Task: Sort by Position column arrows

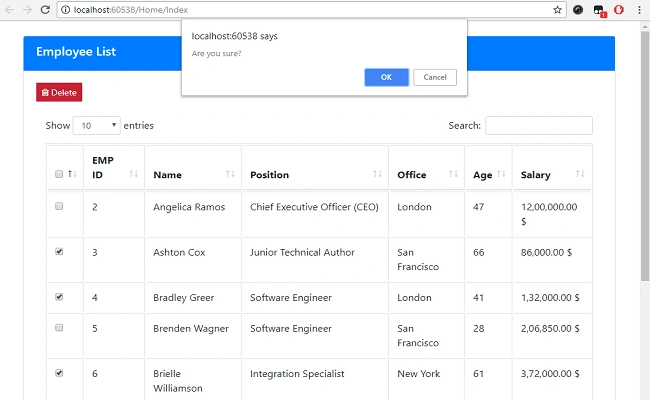Action: [378, 174]
